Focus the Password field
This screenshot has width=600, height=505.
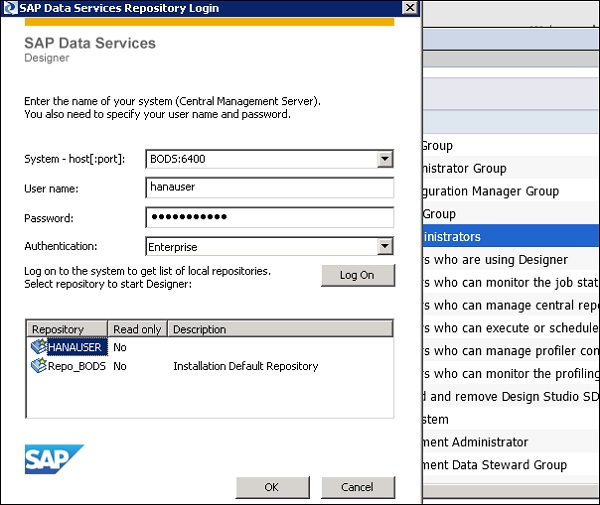[x=269, y=217]
